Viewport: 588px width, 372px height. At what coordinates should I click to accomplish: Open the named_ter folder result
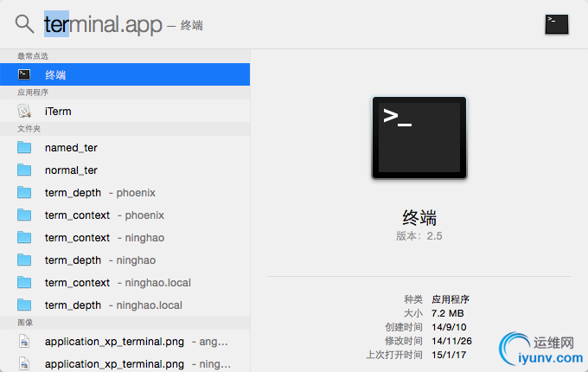[x=125, y=147]
